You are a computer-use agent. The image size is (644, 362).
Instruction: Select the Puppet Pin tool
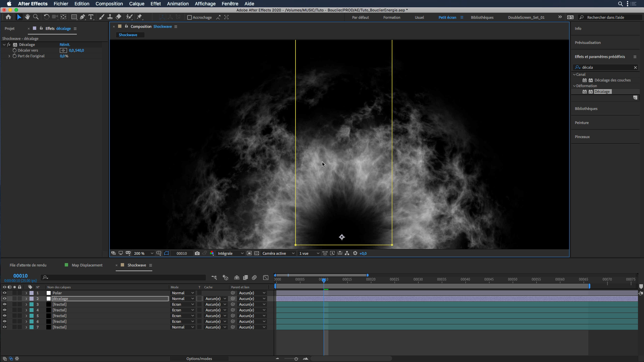(x=140, y=17)
